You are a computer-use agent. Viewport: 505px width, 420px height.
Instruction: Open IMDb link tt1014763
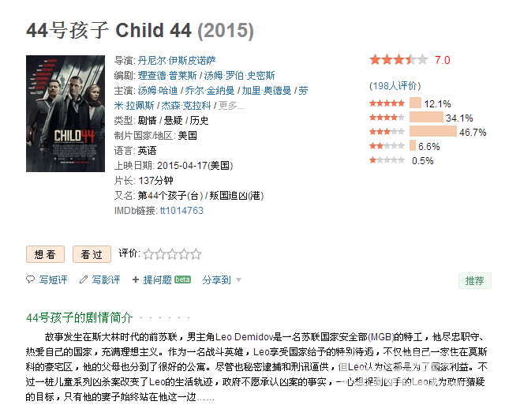click(x=181, y=211)
